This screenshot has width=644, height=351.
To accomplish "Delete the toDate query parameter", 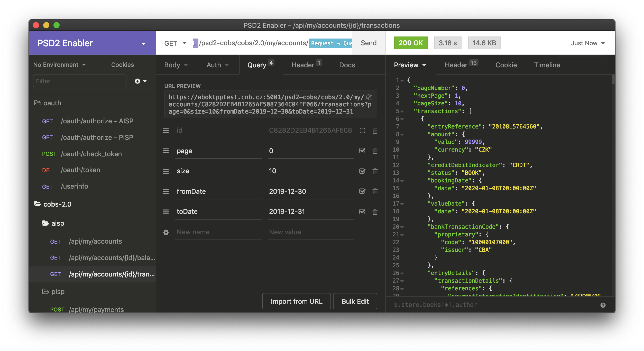I will pos(375,212).
